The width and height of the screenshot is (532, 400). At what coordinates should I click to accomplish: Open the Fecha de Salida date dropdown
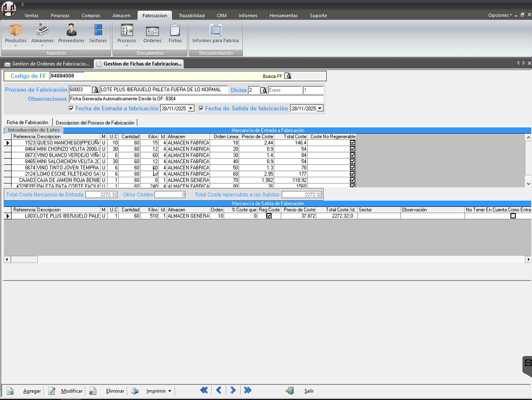click(x=320, y=108)
